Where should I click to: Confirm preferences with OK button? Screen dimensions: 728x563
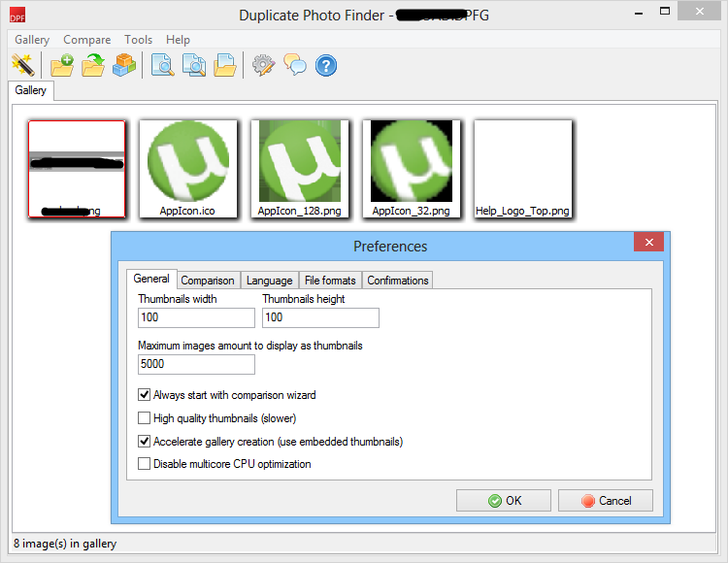pyautogui.click(x=504, y=500)
